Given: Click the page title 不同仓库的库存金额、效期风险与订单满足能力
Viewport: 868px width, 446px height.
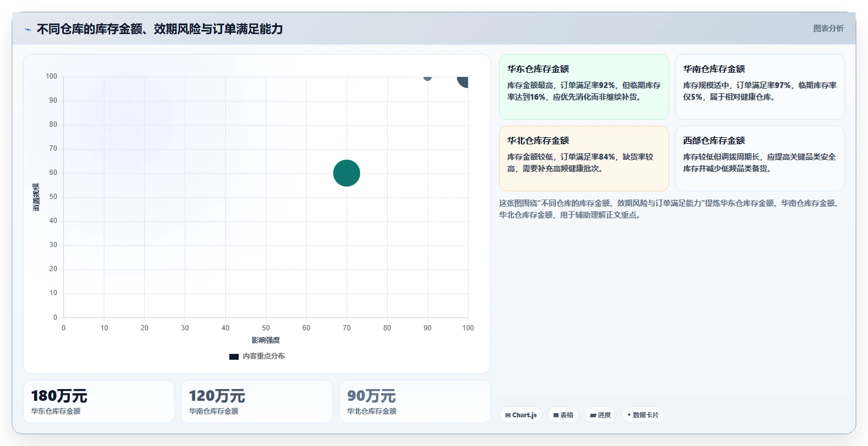Looking at the screenshot, I should pyautogui.click(x=160, y=29).
